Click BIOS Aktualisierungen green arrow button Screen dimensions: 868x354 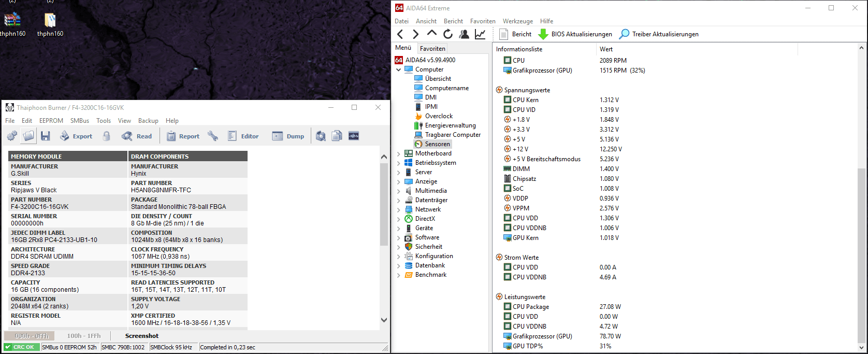pos(575,34)
